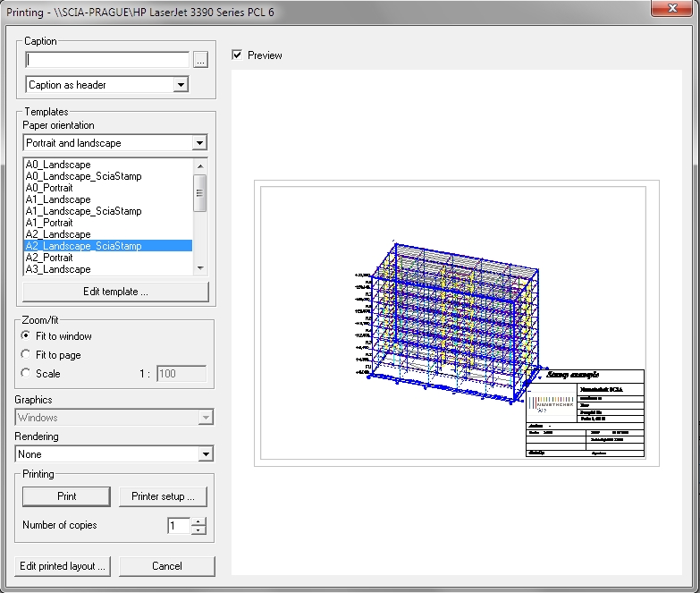Viewport: 700px width, 593px height.
Task: Close the Printing dialog window
Action: point(670,10)
